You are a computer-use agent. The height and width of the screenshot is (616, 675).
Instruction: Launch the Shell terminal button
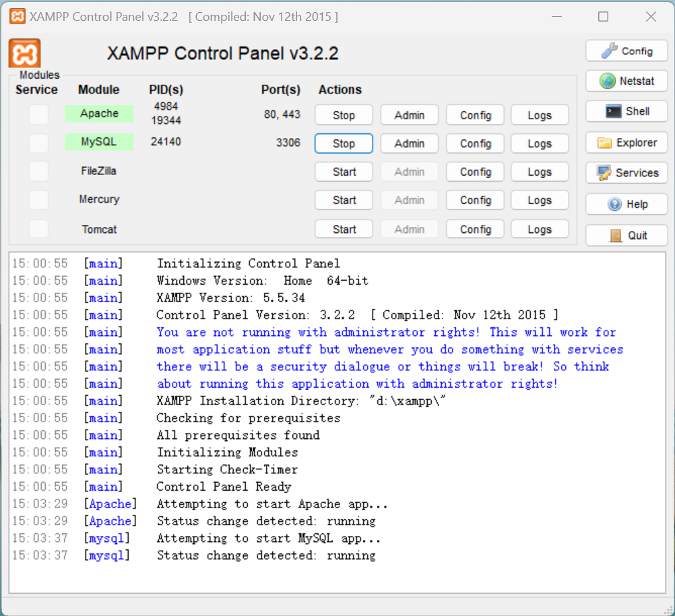click(x=626, y=111)
